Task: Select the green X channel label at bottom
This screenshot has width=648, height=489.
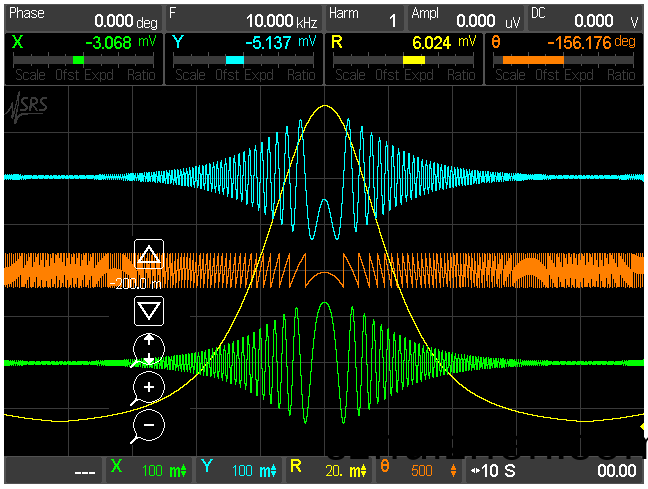Action: (117, 468)
